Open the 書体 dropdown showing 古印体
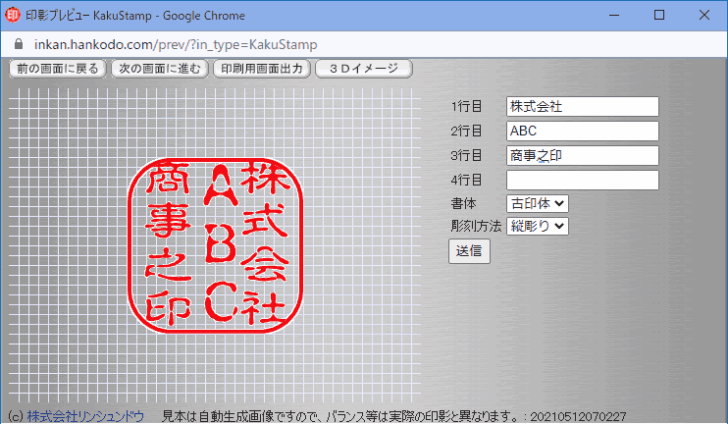Viewport: 728px width, 424px height. [537, 203]
